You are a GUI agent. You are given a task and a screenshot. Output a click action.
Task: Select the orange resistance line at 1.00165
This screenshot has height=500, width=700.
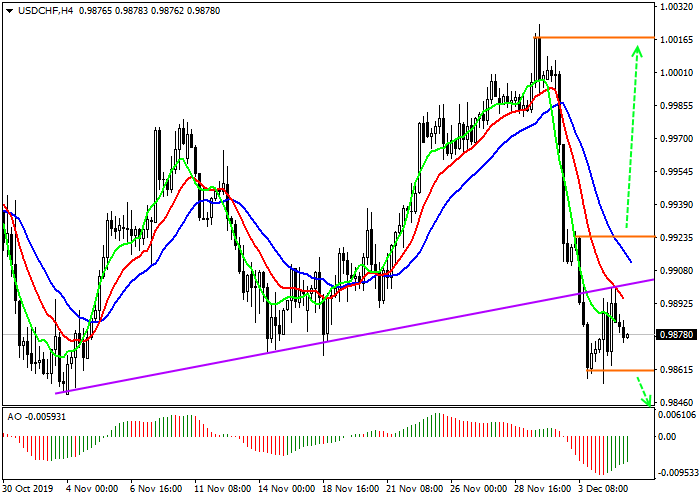[594, 38]
